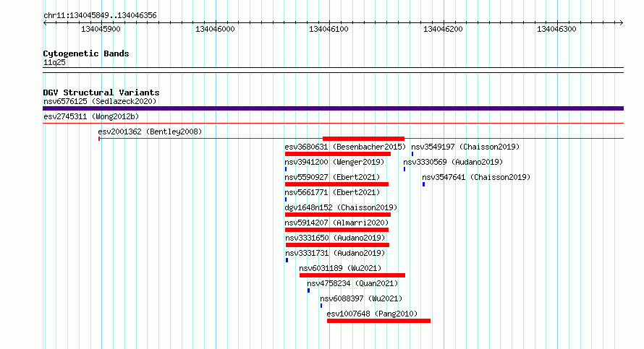Click red bar under nsv6031189 label
The image size is (644, 349).
click(x=352, y=275)
